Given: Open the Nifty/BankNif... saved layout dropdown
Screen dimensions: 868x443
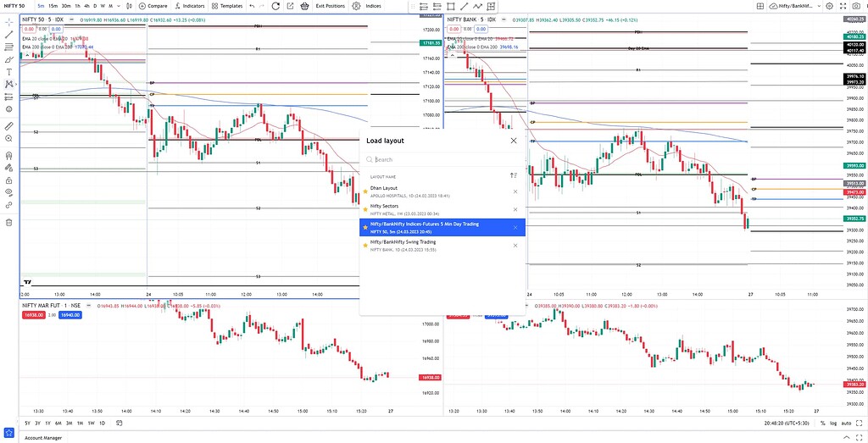Looking at the screenshot, I should [796, 6].
